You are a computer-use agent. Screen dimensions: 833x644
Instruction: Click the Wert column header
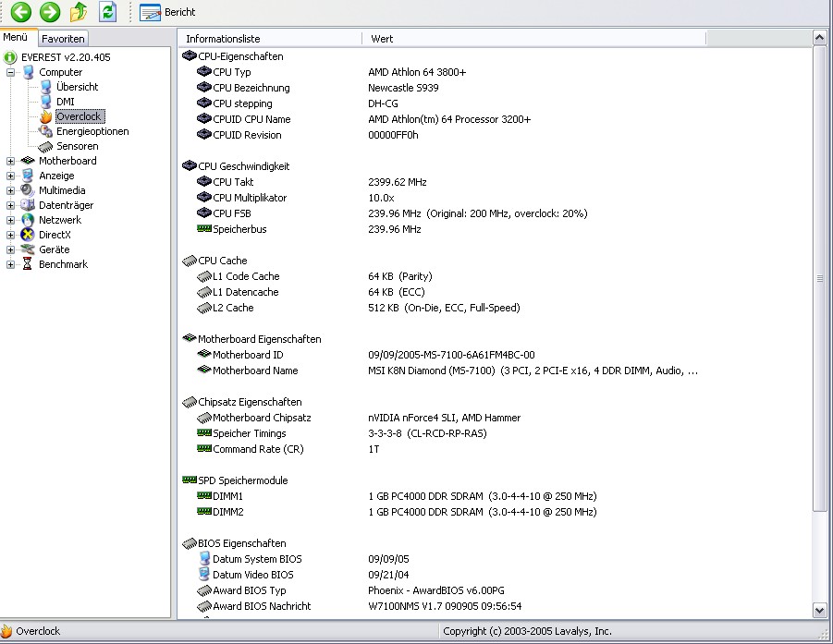pos(533,39)
